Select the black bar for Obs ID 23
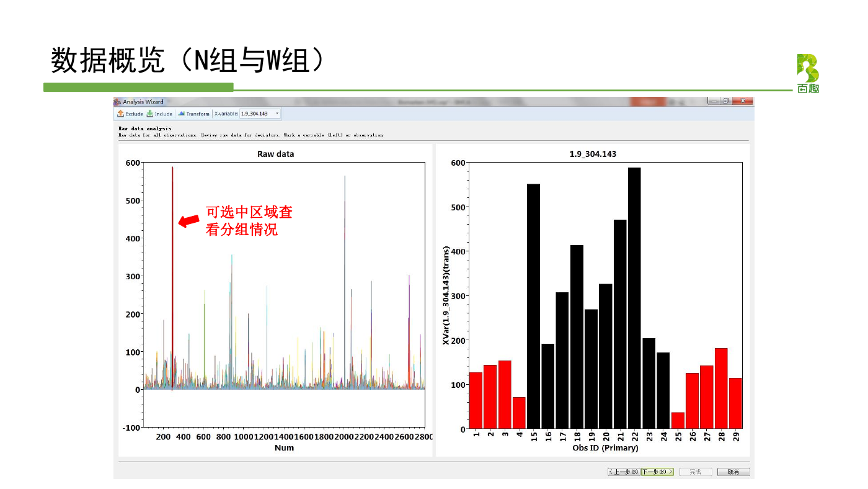This screenshot has height=489, width=868. pos(649,384)
